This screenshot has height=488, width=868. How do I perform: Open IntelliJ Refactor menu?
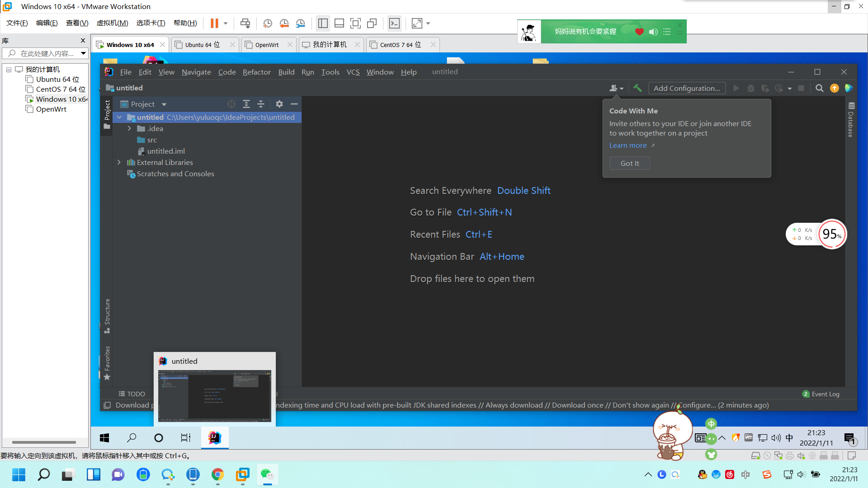point(256,72)
